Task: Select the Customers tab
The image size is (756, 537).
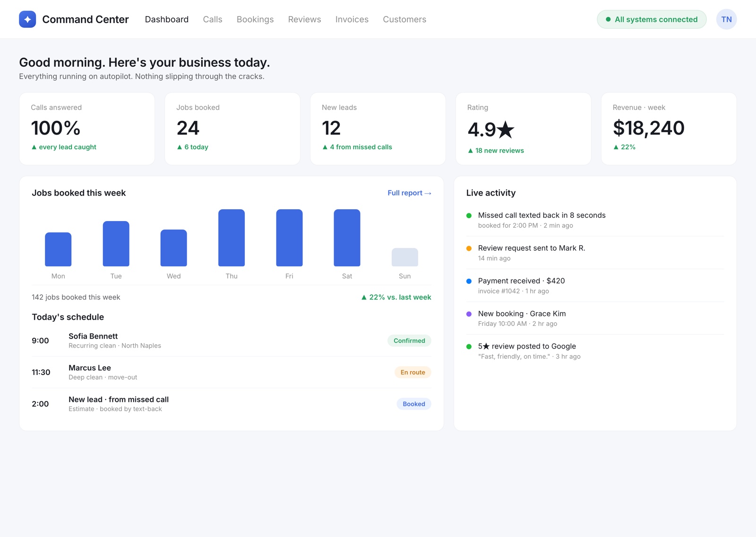Action: click(x=404, y=19)
